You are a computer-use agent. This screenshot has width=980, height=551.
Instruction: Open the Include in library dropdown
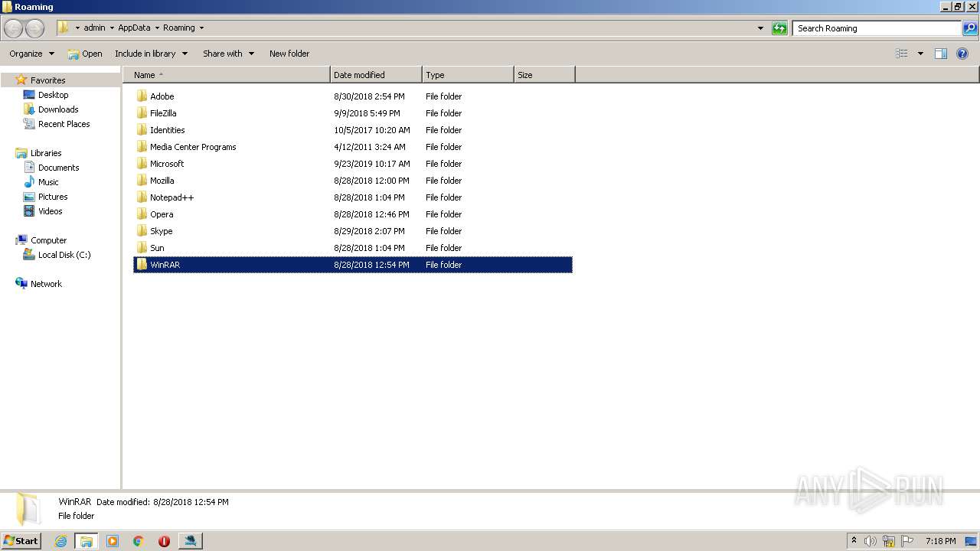152,54
